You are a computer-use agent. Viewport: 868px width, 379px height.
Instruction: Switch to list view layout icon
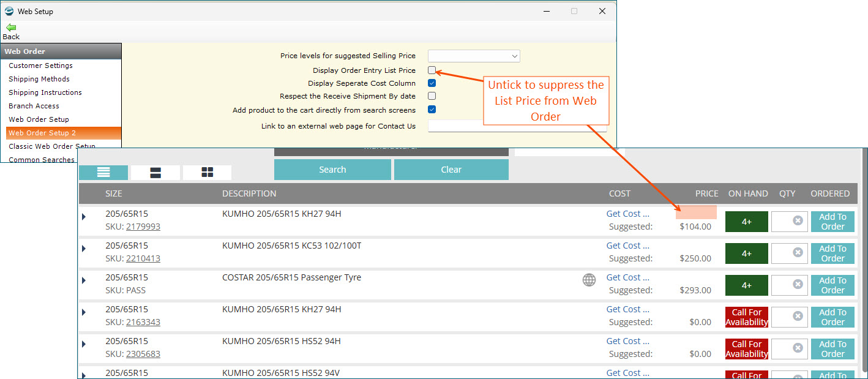[103, 173]
